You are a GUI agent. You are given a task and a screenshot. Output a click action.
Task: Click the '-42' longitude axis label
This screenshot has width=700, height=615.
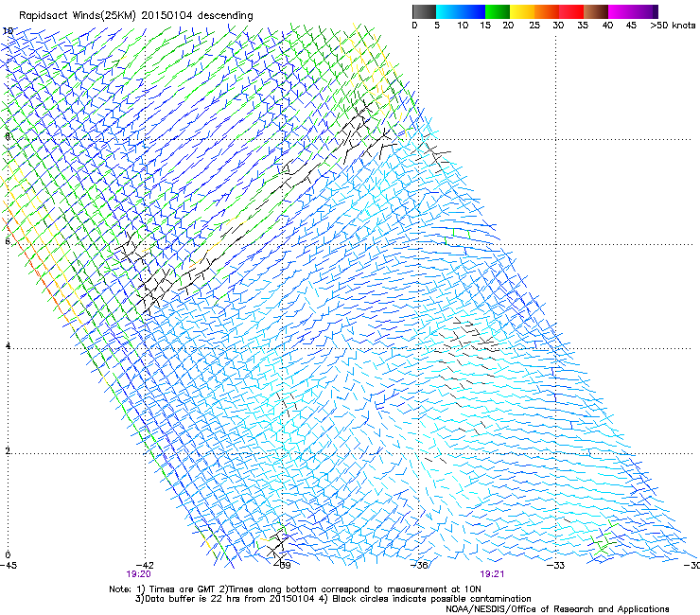(146, 566)
